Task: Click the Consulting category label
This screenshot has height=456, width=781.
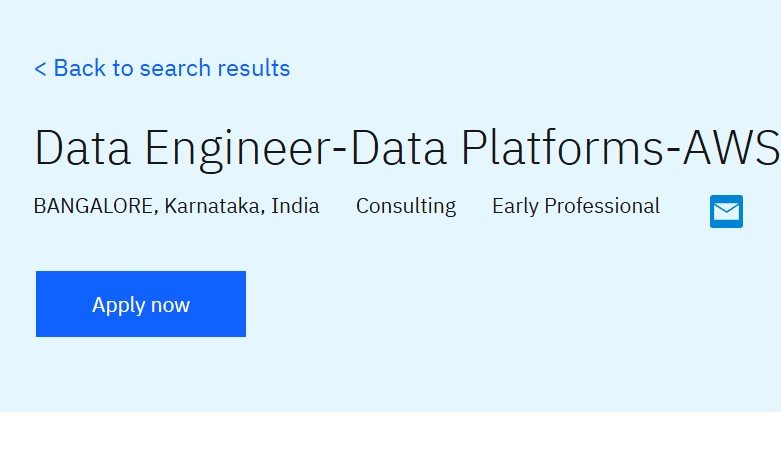Action: click(x=406, y=207)
